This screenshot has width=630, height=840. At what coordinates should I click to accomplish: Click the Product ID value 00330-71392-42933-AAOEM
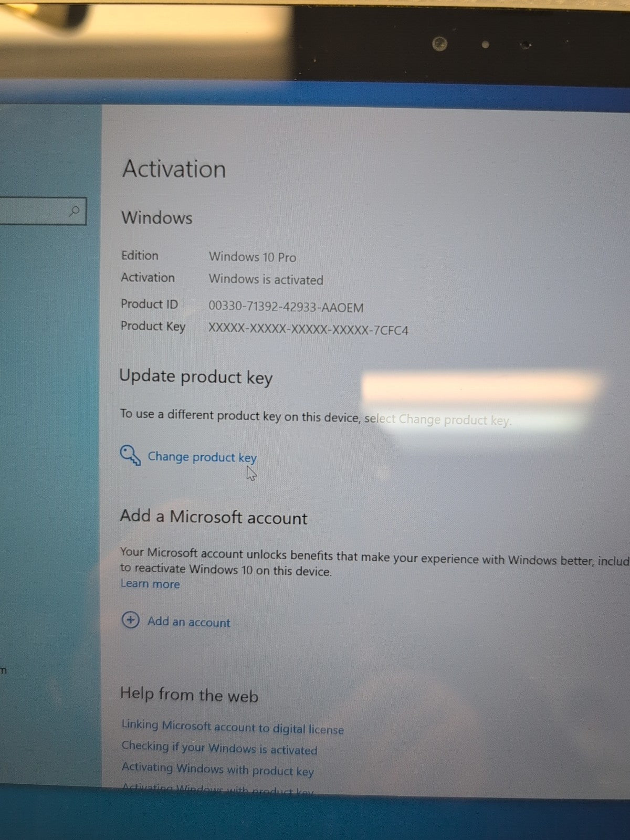pos(286,307)
